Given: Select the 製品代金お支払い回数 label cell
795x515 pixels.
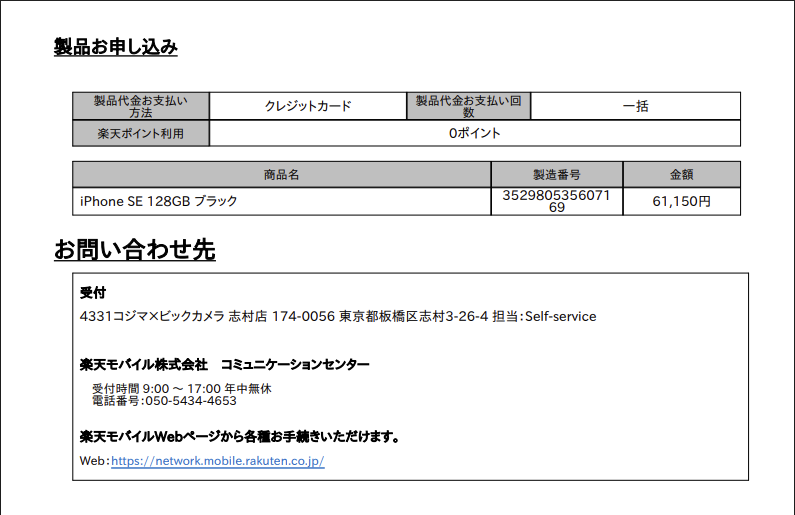Looking at the screenshot, I should point(469,106).
